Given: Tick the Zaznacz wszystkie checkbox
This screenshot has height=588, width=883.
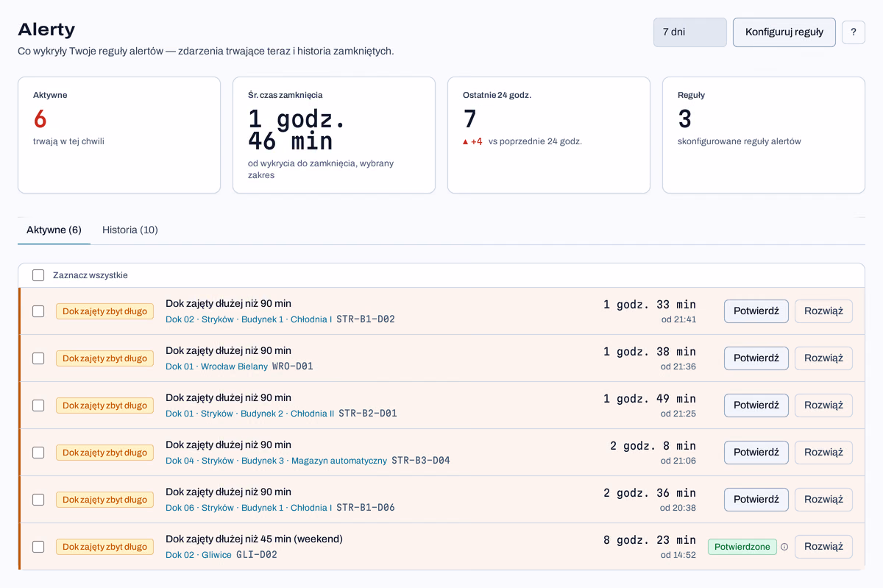Looking at the screenshot, I should (38, 275).
